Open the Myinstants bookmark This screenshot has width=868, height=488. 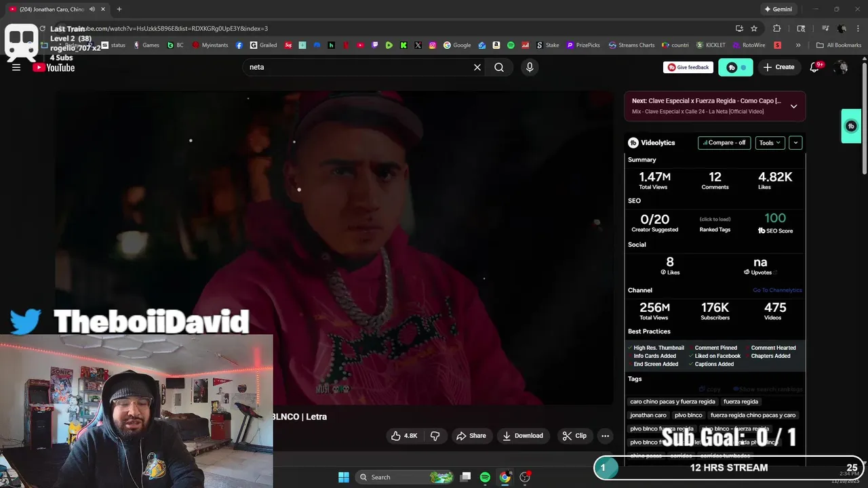pyautogui.click(x=210, y=45)
